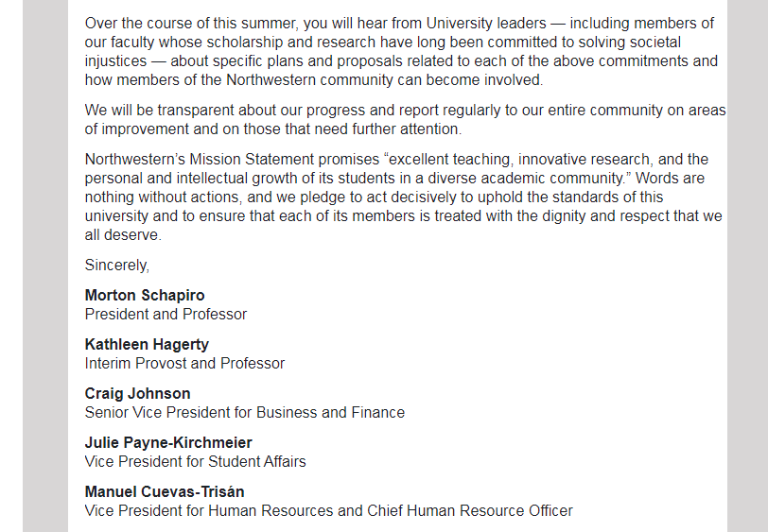This screenshot has width=768, height=532.
Task: Click the name Julie Payne-Kirchmeier
Action: point(168,442)
